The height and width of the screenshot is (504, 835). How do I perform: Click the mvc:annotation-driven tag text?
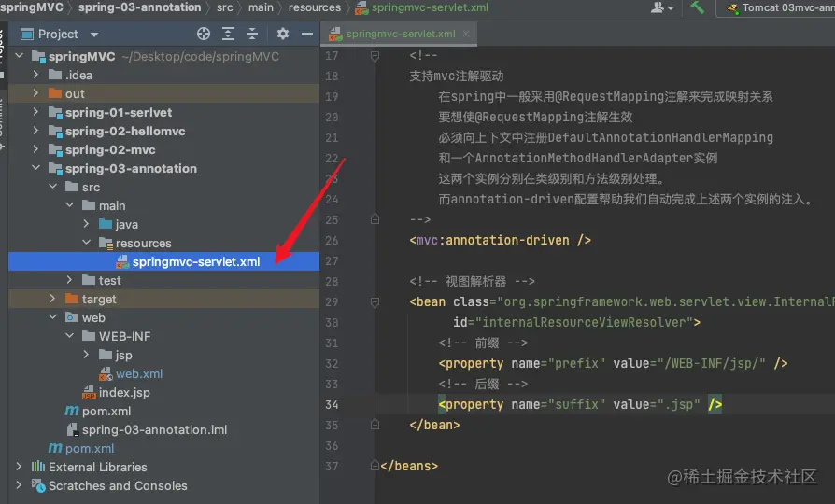pyautogui.click(x=500, y=240)
